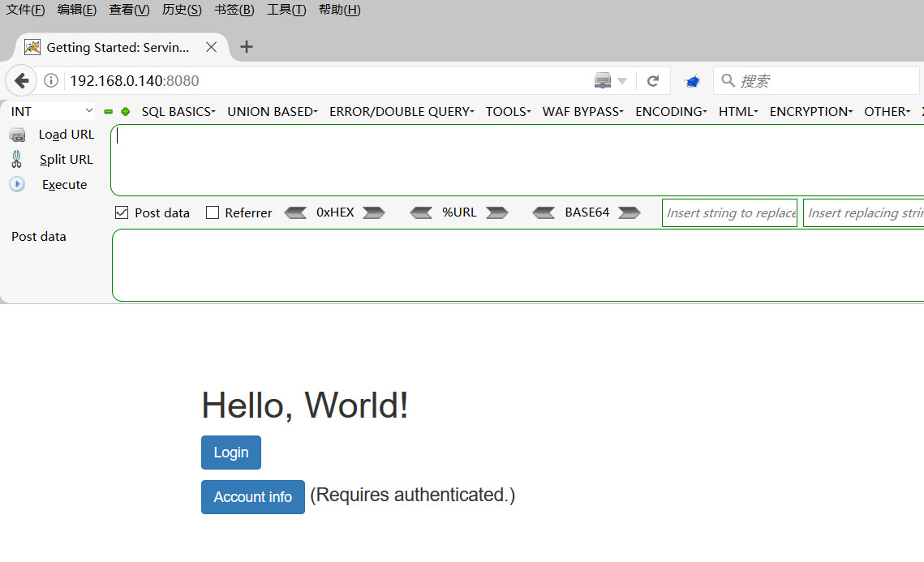
Task: Open the 工具(T) menu
Action: click(x=286, y=10)
